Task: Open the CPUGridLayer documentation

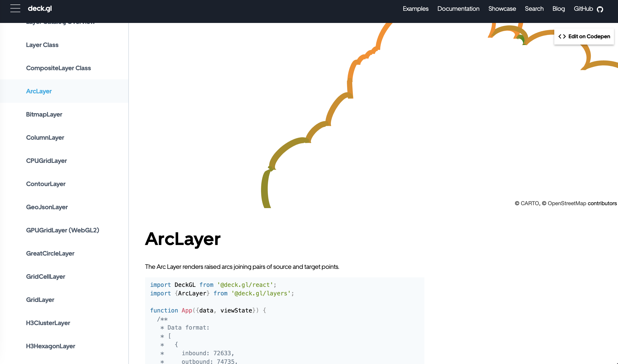Action: pyautogui.click(x=46, y=161)
